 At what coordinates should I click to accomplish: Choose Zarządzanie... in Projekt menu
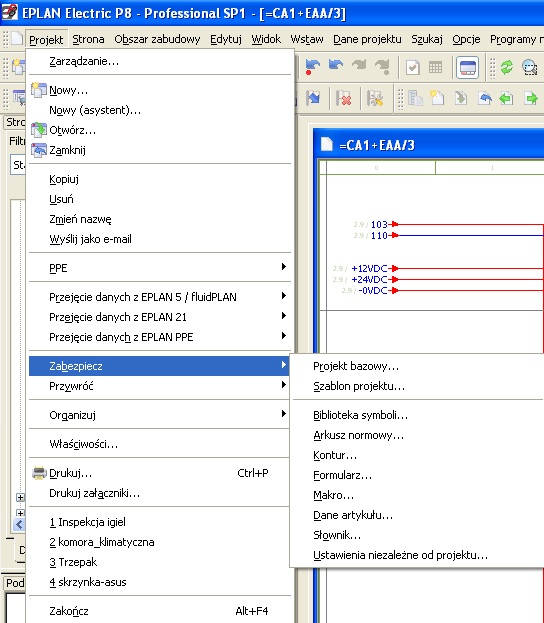point(160,61)
